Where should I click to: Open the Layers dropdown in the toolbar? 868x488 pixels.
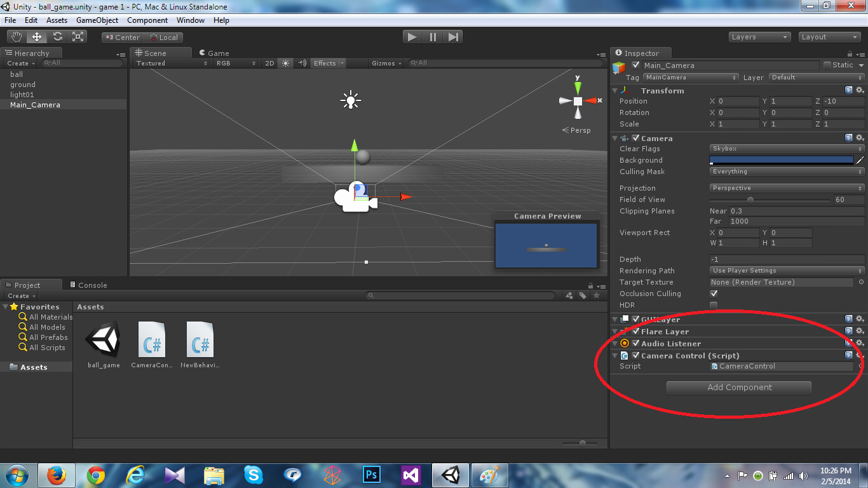[x=759, y=36]
